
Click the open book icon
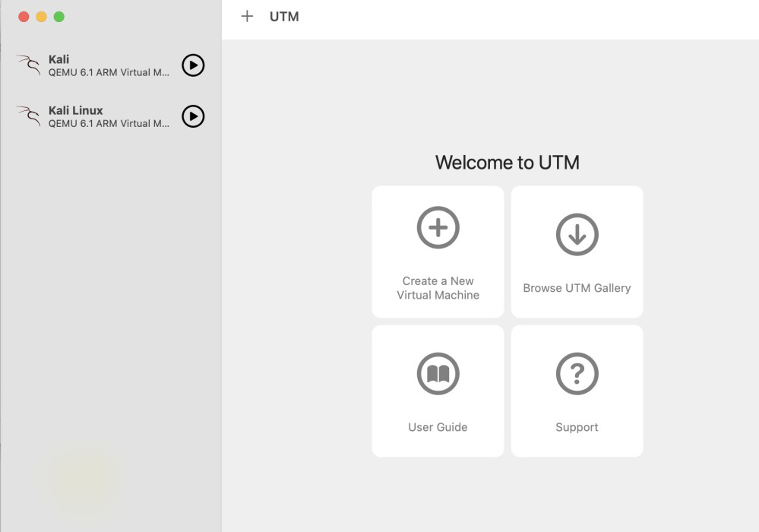pos(438,374)
